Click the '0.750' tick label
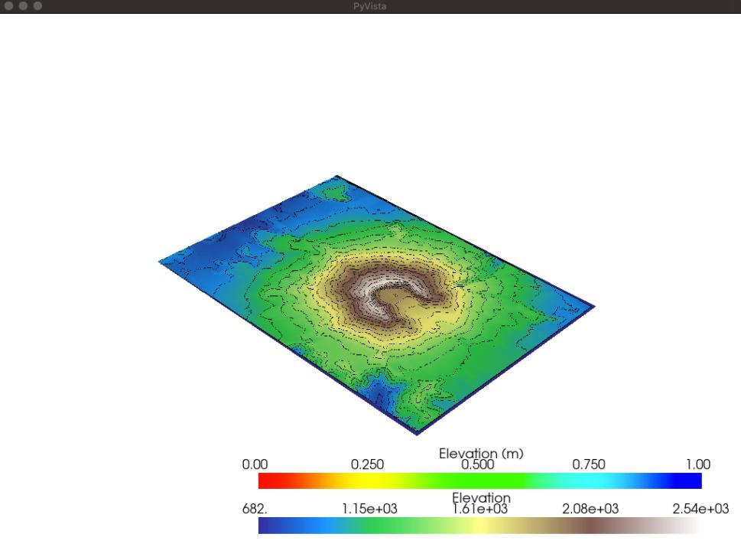Screen dimensions: 741x560 (x=589, y=464)
